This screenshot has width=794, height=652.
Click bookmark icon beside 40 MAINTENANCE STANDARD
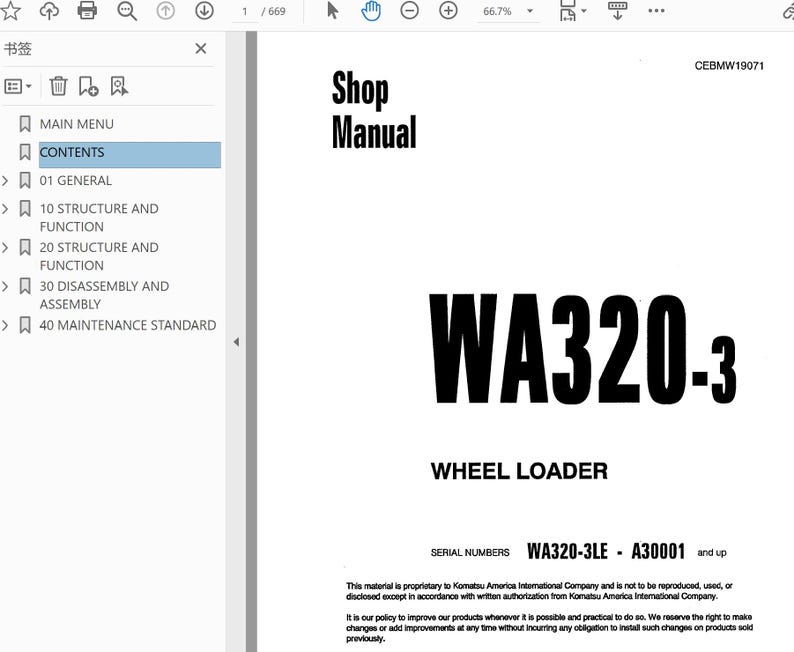[x=25, y=325]
